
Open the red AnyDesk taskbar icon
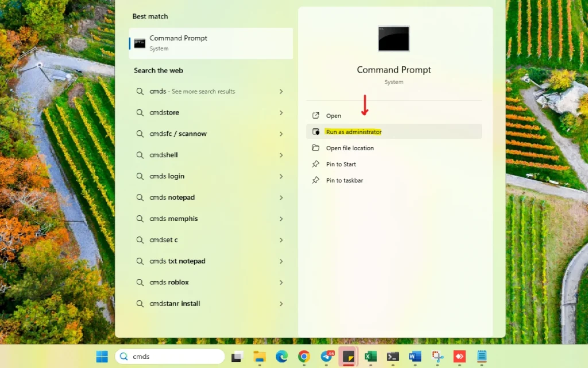[x=459, y=356]
